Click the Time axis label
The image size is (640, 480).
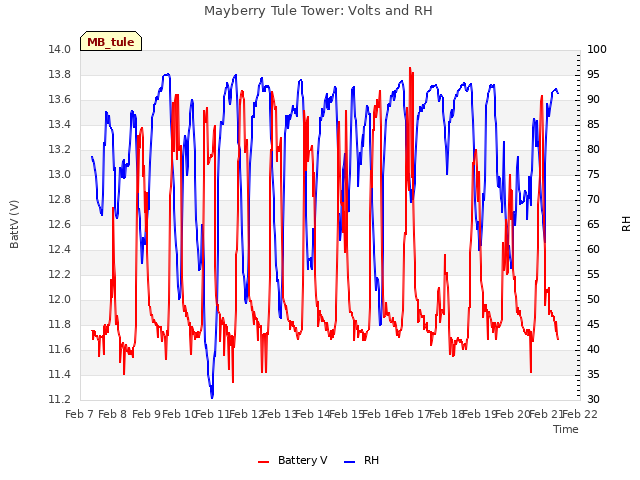coord(566,429)
